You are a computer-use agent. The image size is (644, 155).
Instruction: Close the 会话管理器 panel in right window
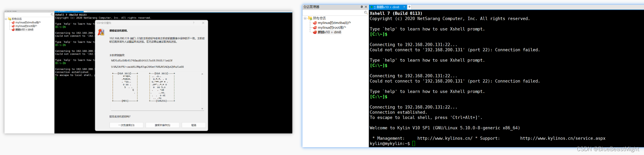tap(366, 7)
